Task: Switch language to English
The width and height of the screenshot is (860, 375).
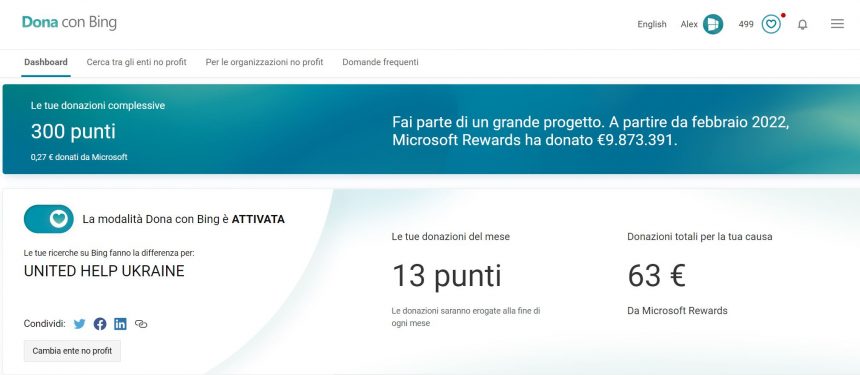Action: (652, 24)
